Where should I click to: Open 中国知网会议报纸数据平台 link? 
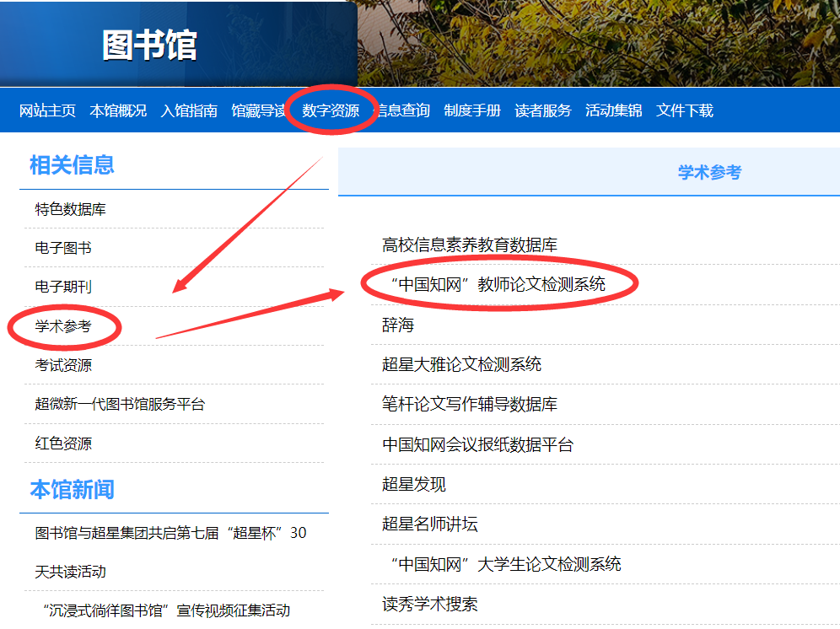[x=477, y=444]
